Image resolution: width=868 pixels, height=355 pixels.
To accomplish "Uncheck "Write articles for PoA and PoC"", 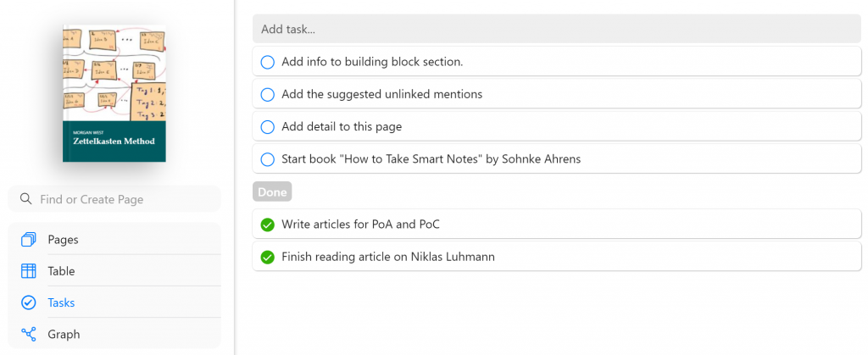I will [268, 225].
